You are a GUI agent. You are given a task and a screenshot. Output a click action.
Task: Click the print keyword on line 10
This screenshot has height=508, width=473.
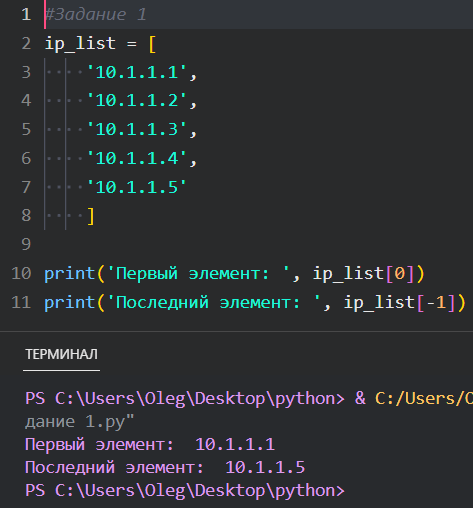(x=70, y=274)
